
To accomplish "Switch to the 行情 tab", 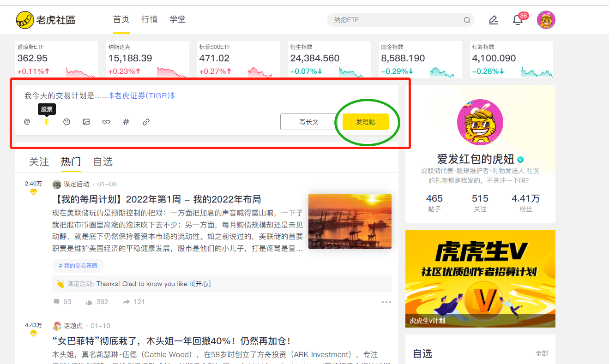I will pyautogui.click(x=150, y=19).
